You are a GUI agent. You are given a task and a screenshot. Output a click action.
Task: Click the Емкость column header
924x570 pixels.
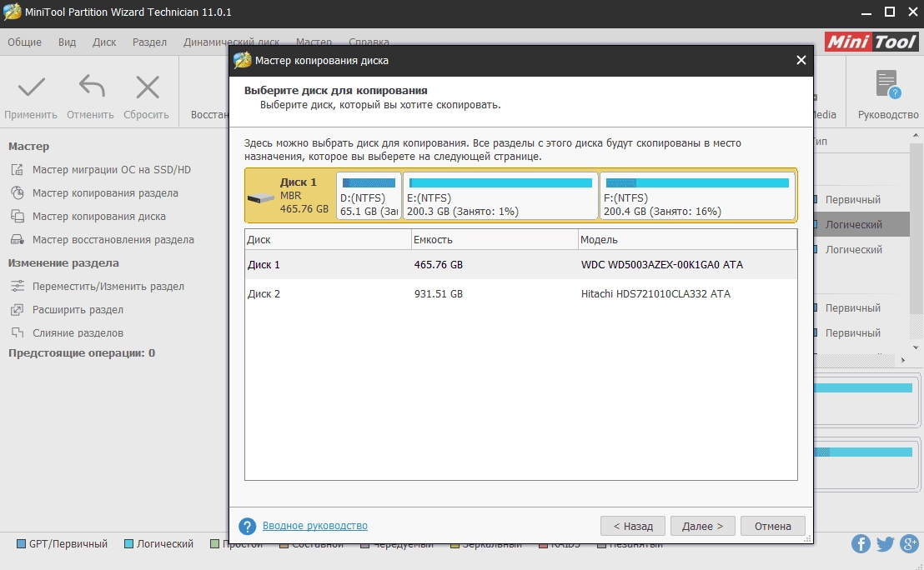tap(495, 240)
